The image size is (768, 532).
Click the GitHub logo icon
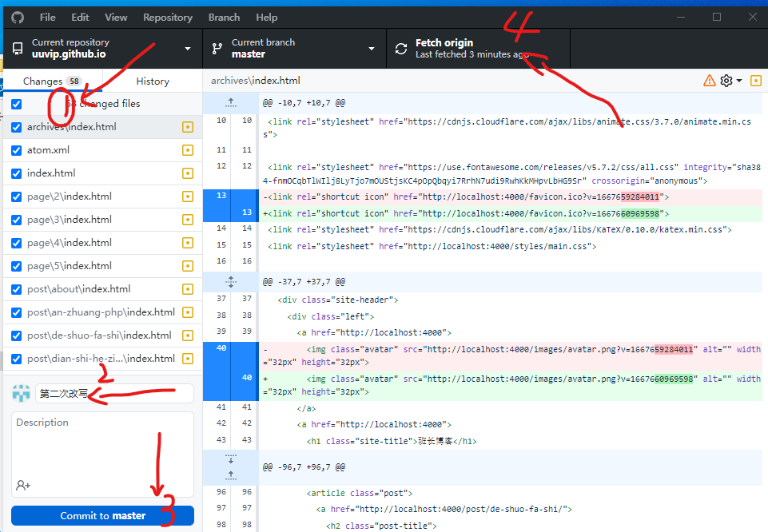18,18
